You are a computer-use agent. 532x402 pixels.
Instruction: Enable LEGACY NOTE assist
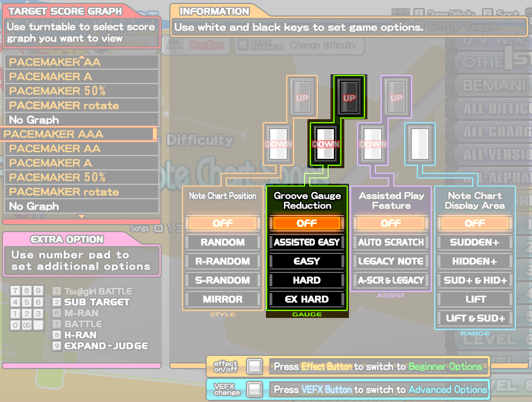[x=391, y=261]
